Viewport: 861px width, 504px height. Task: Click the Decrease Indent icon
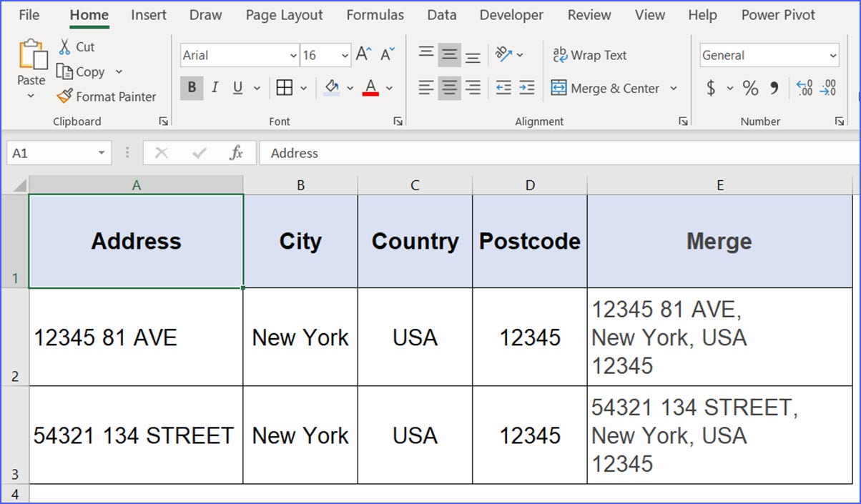[x=503, y=88]
